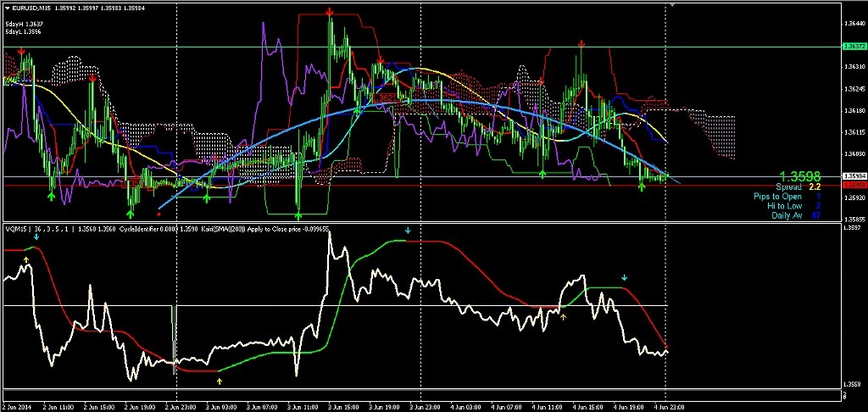Click green buy arrow near 3 Jun 03:00

(x=207, y=198)
